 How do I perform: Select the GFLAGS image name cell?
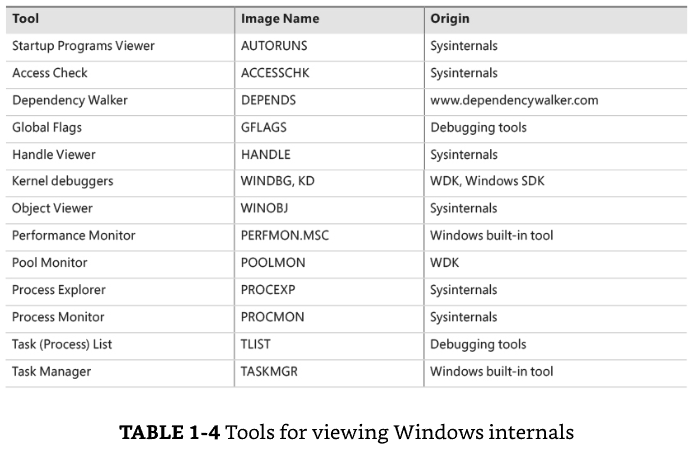(x=264, y=127)
